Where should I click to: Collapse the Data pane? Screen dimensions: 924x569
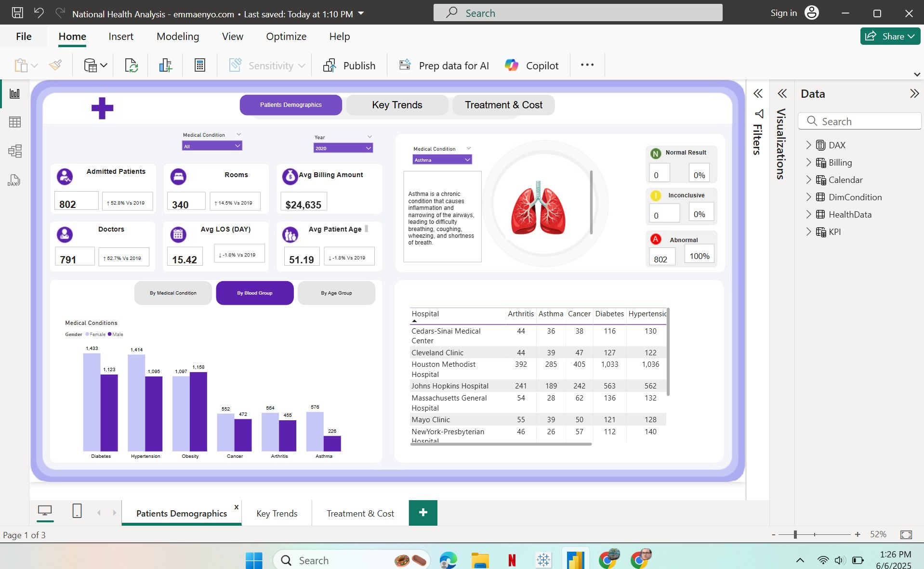click(914, 93)
